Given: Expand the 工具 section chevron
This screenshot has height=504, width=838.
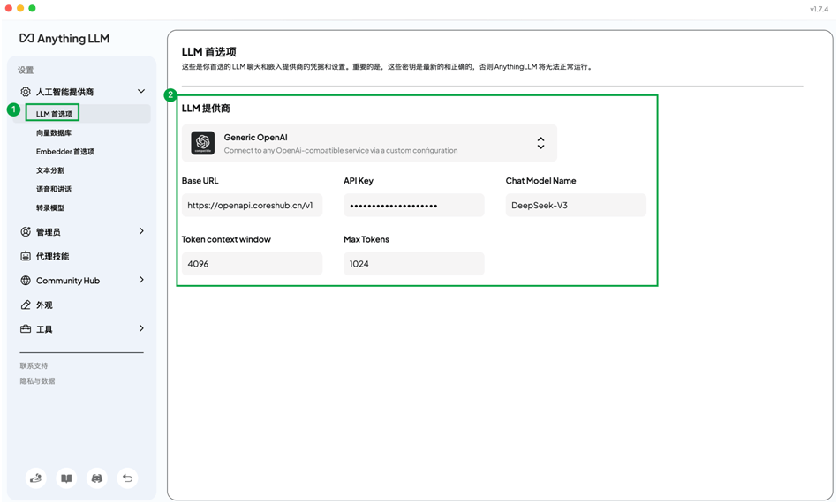Looking at the screenshot, I should (x=141, y=328).
